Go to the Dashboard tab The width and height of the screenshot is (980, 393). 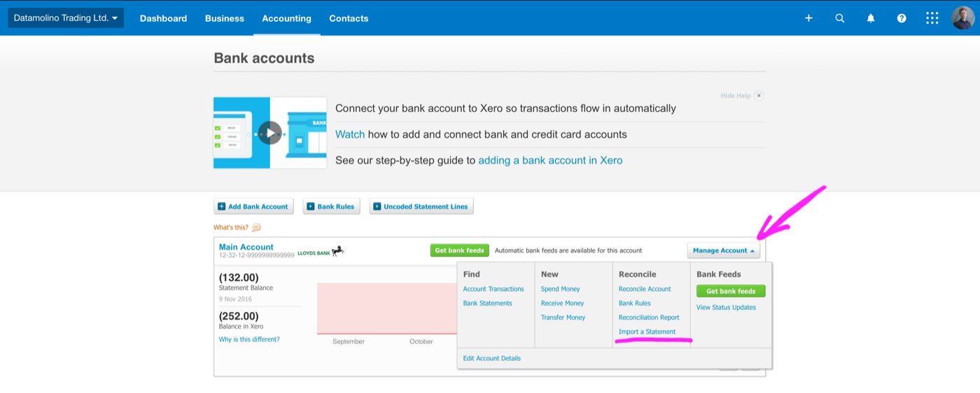[163, 18]
